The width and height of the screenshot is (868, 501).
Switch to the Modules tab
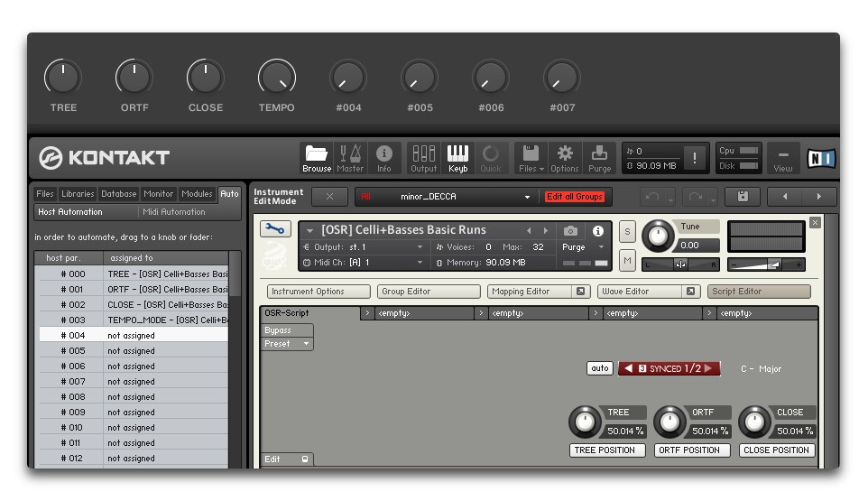coord(197,194)
